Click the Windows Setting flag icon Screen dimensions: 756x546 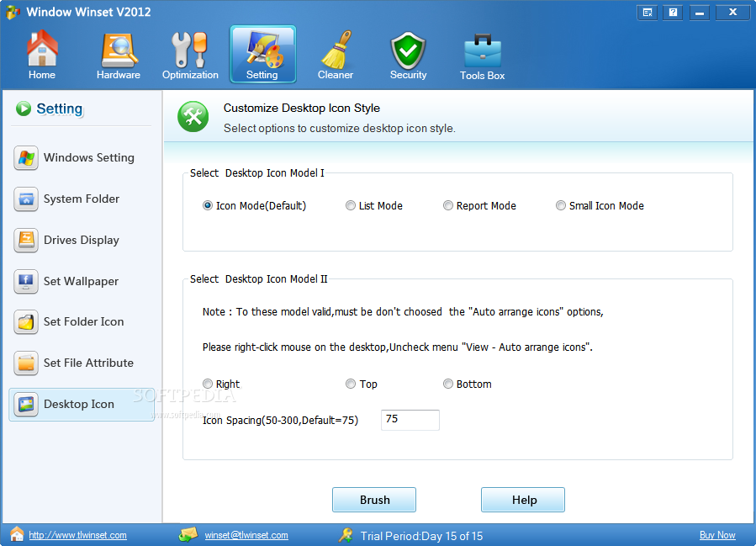point(26,157)
